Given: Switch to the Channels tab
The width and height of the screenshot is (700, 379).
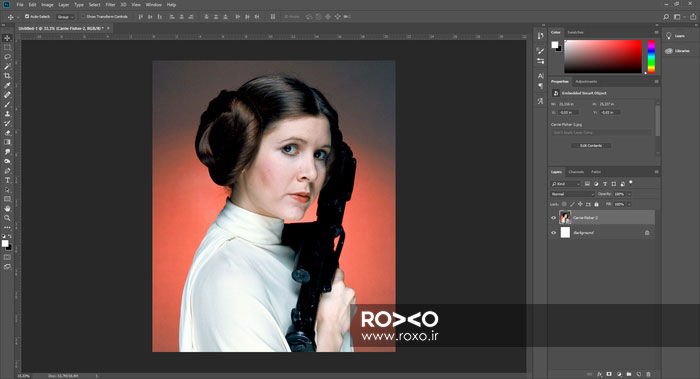Looking at the screenshot, I should click(x=576, y=172).
